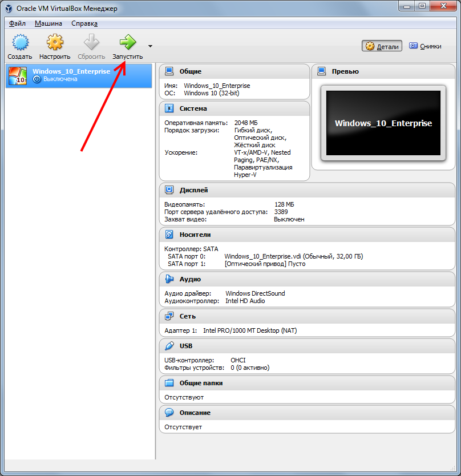461x476 pixels.
Task: Maximize the VirtualBox Manager window
Action: click(422, 6)
